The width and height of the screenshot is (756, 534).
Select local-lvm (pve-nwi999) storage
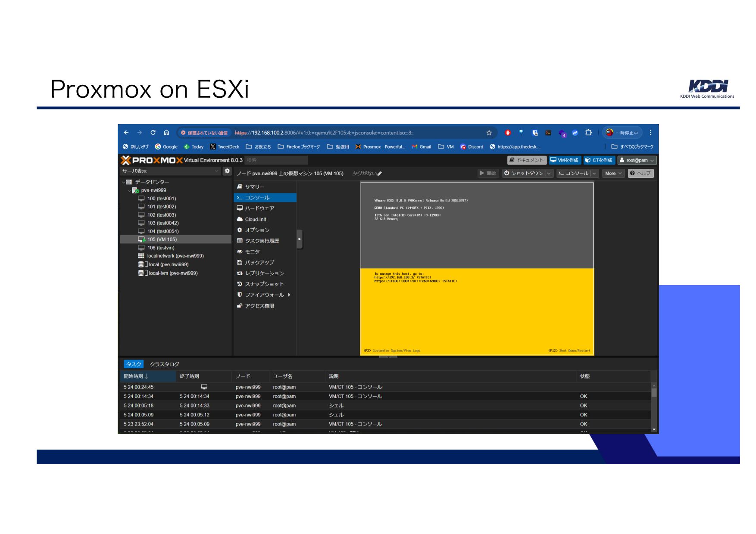click(x=172, y=273)
